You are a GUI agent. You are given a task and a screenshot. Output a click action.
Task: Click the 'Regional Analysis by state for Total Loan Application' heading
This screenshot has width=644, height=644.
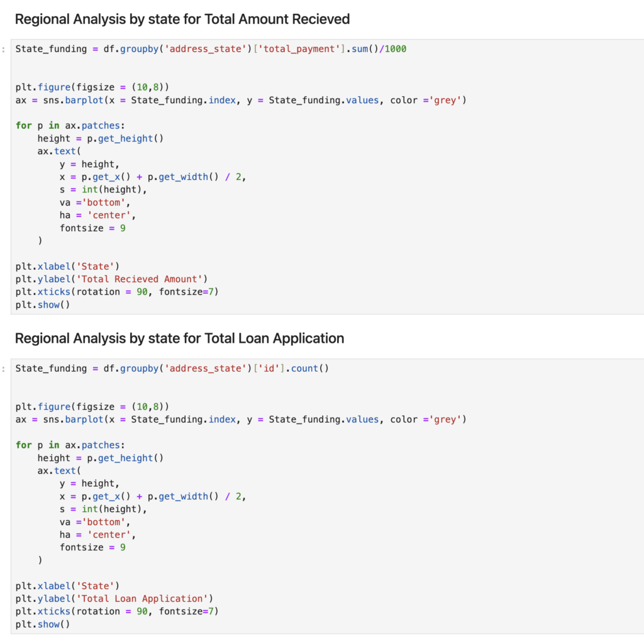tap(179, 339)
